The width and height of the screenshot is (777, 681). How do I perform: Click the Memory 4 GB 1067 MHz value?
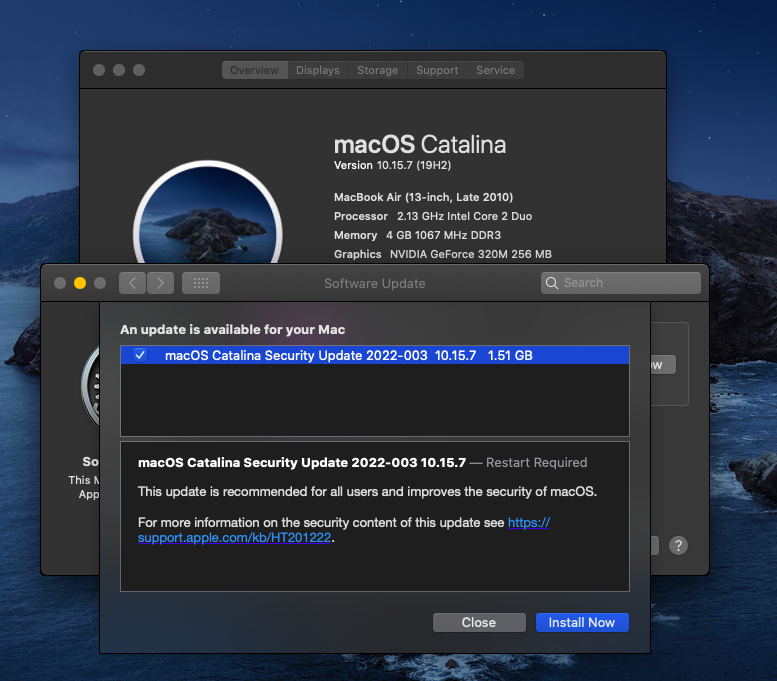point(444,235)
